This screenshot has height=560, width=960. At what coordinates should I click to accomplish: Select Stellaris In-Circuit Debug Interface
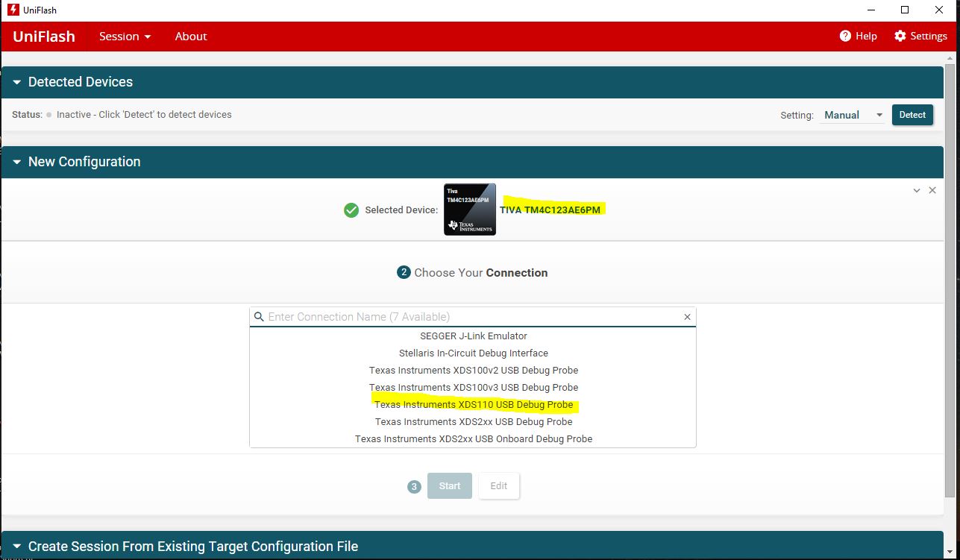click(x=473, y=353)
